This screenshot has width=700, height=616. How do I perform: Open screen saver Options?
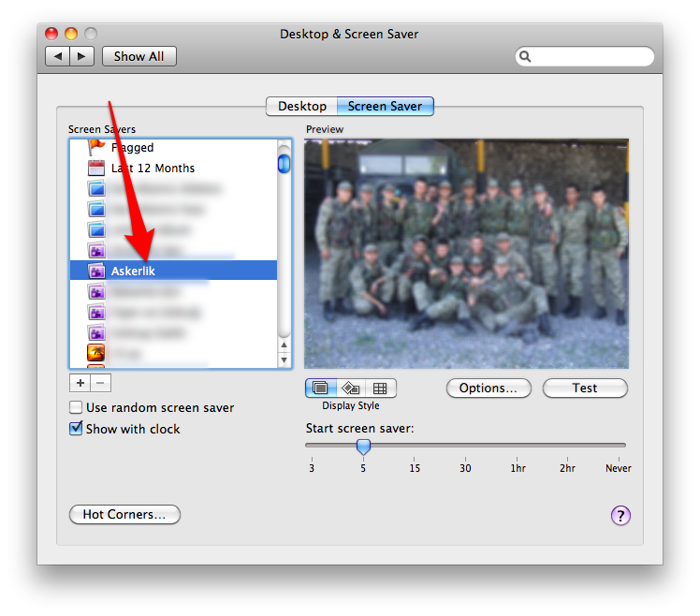coord(488,388)
